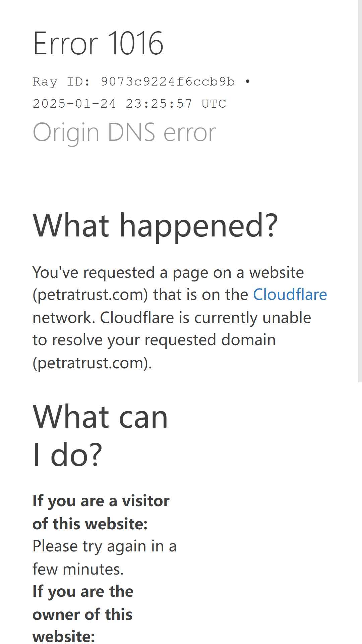Click the scrollbar track below the thumb
The image size is (362, 644).
360,513
